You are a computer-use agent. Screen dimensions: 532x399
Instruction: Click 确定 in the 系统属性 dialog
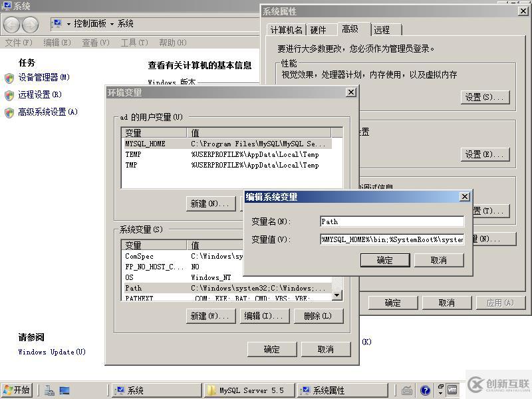coord(393,303)
